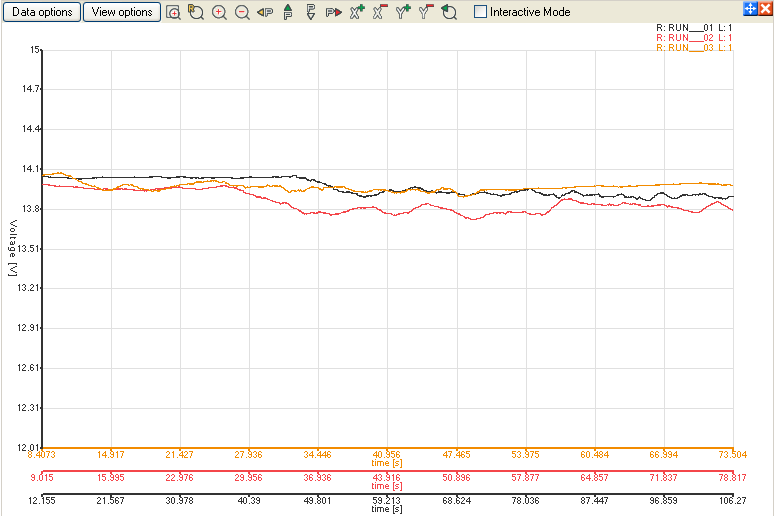The width and height of the screenshot is (774, 516).
Task: Expand the X axis with X plus
Action: pyautogui.click(x=357, y=13)
